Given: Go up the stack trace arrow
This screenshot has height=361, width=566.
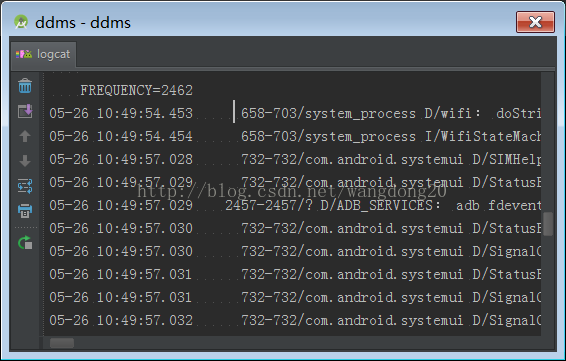Looking at the screenshot, I should (x=25, y=136).
